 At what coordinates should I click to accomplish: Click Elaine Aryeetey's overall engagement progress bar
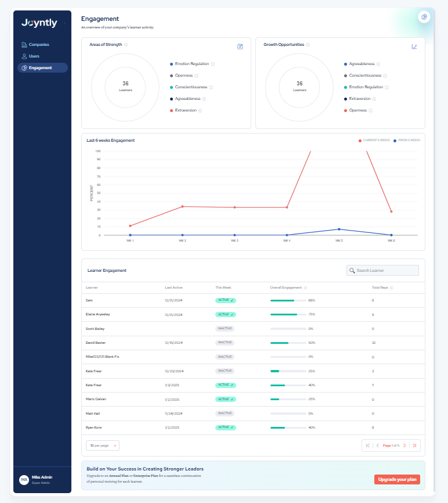288,314
